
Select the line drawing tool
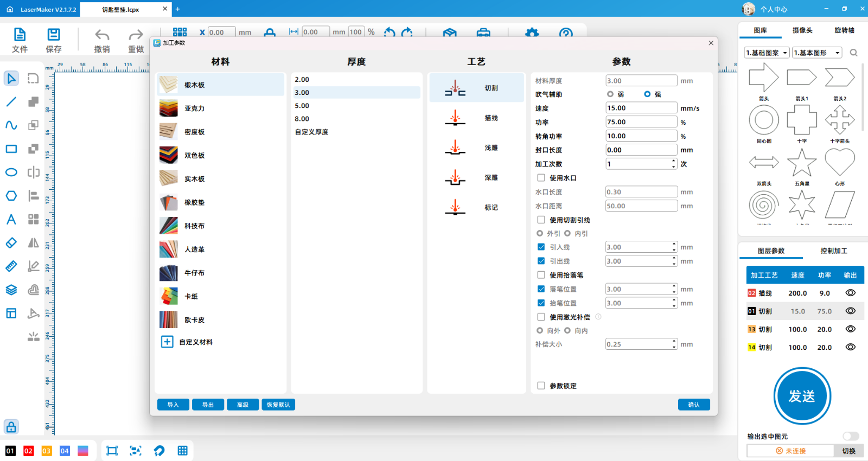pos(11,102)
